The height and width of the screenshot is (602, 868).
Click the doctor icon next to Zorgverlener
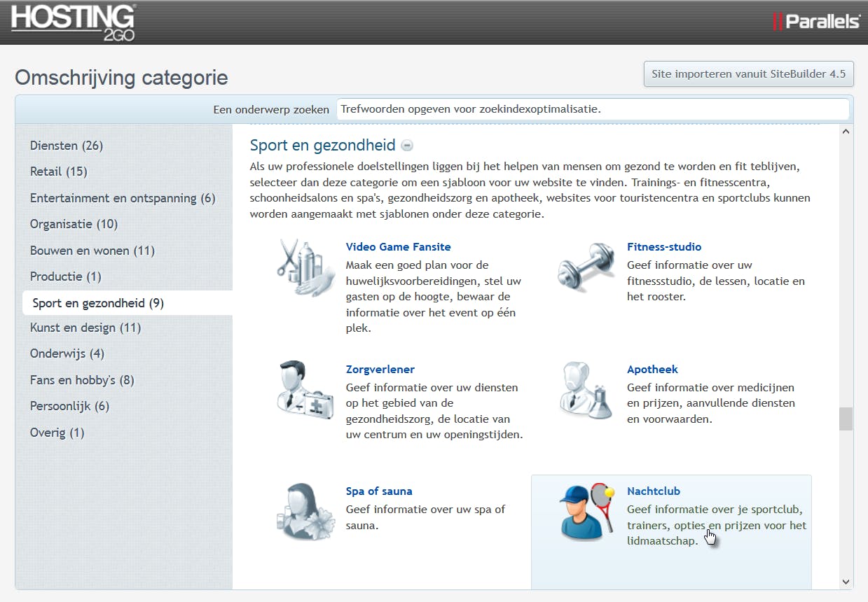coord(306,390)
